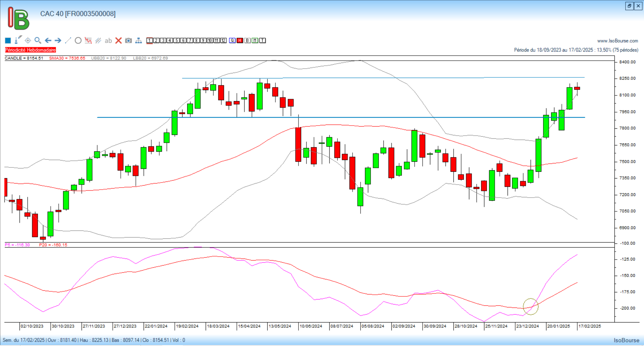Choose period button 1
The image size is (644, 346).
click(150, 41)
